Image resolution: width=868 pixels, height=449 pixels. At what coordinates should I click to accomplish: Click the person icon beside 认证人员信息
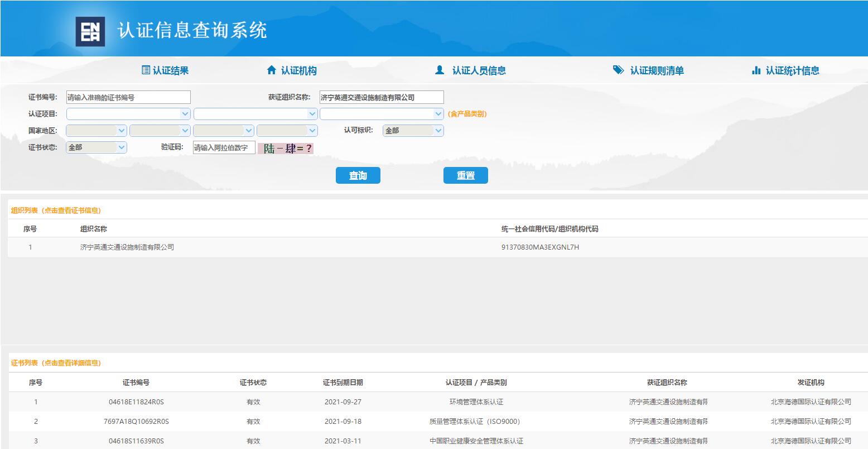[440, 70]
